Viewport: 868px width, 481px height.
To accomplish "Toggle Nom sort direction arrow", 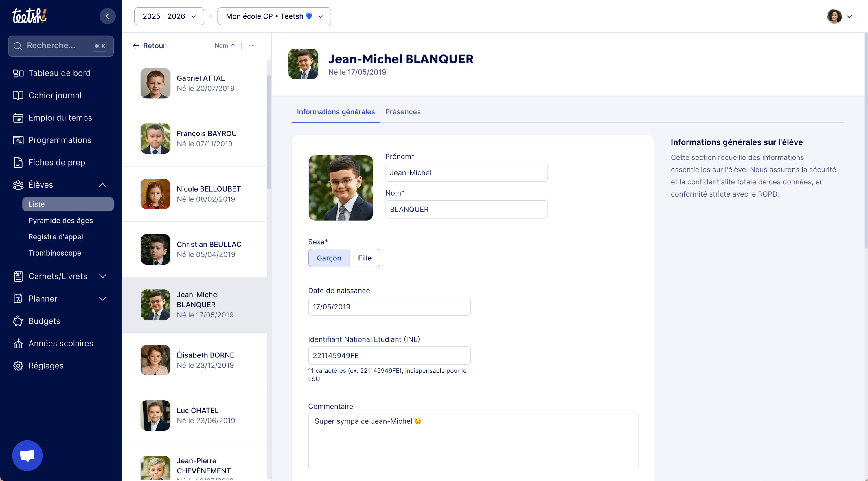I will pos(233,45).
